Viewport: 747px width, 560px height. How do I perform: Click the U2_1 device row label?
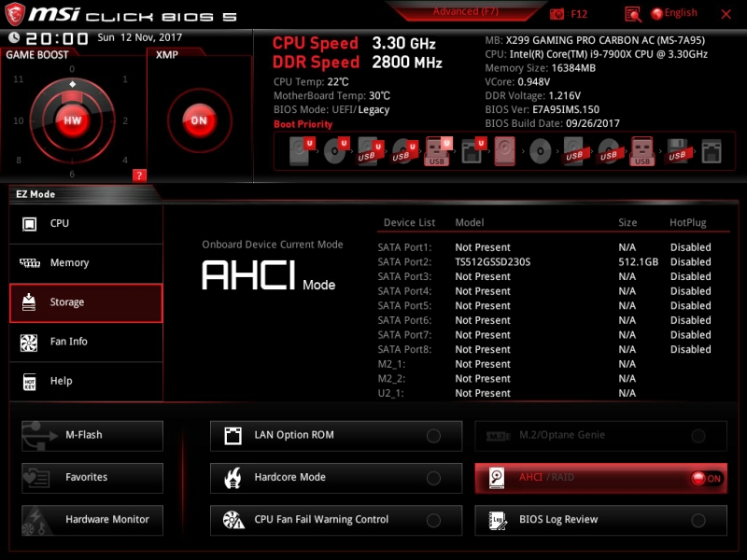point(390,393)
